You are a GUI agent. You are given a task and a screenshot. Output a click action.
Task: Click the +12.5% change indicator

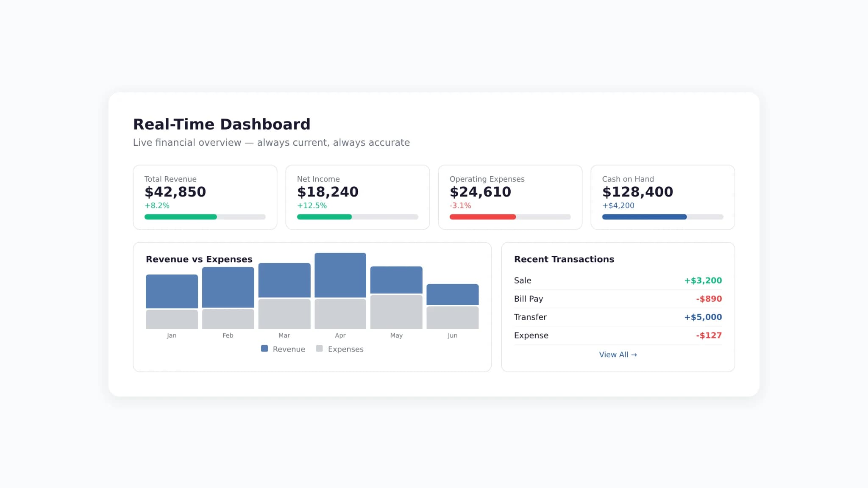tap(312, 205)
